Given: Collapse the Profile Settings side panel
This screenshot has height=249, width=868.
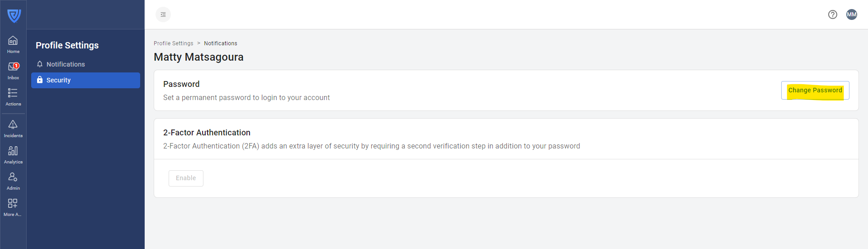Looking at the screenshot, I should (x=163, y=14).
